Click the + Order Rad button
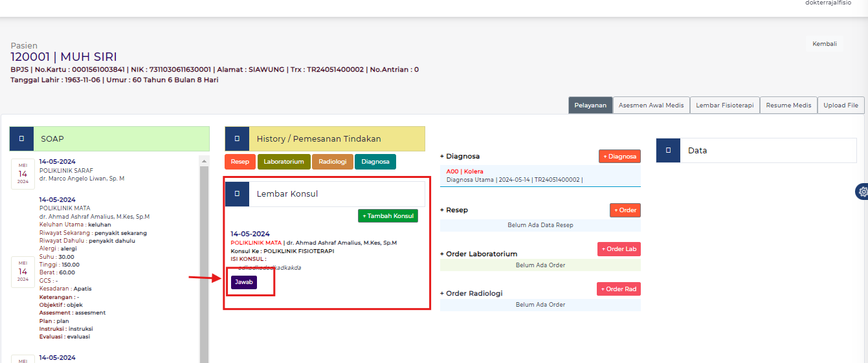 [618, 289]
